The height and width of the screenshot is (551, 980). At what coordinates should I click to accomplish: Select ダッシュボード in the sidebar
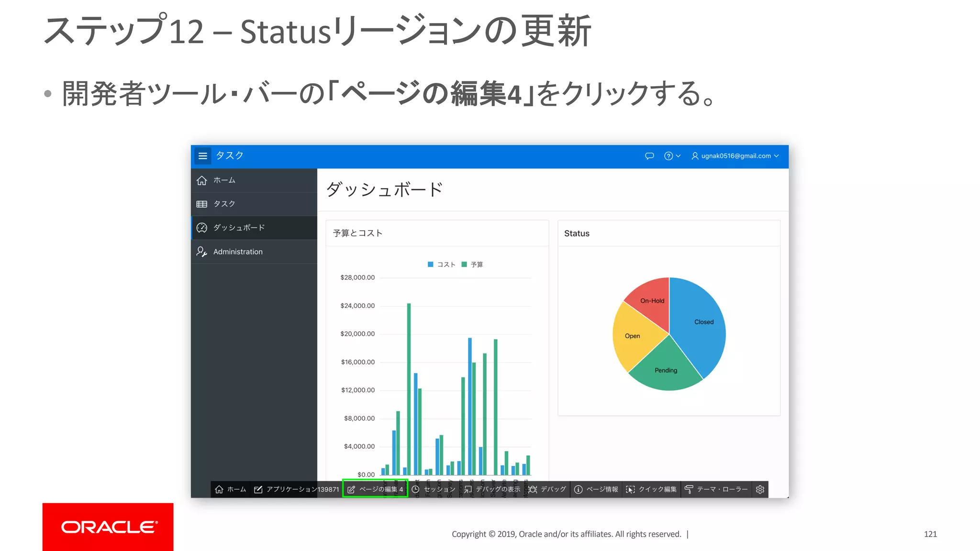[254, 228]
